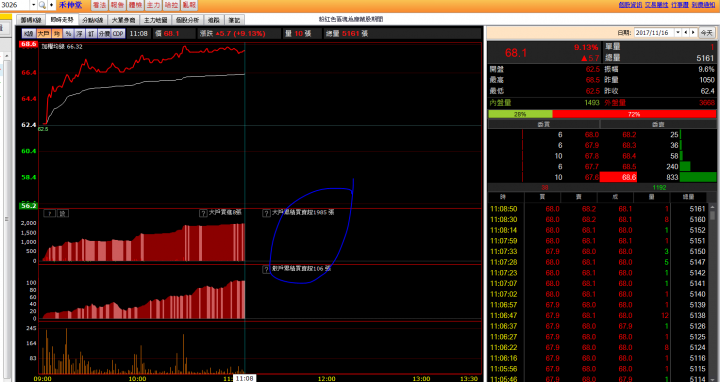Click the 行事曆 link at top right
This screenshot has width=720, height=382.
tap(680, 5)
